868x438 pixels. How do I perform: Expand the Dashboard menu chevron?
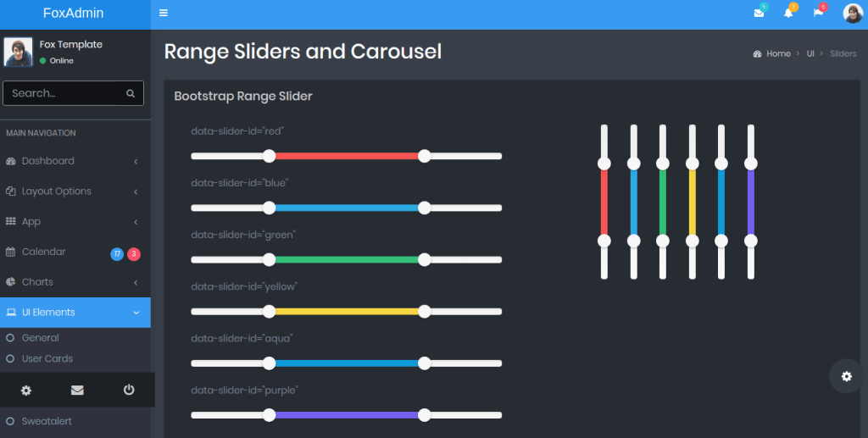(x=136, y=161)
